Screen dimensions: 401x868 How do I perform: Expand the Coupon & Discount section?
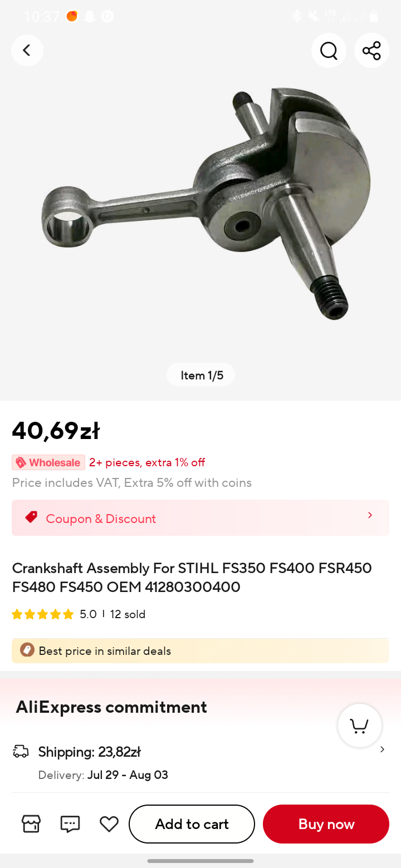pos(370,516)
